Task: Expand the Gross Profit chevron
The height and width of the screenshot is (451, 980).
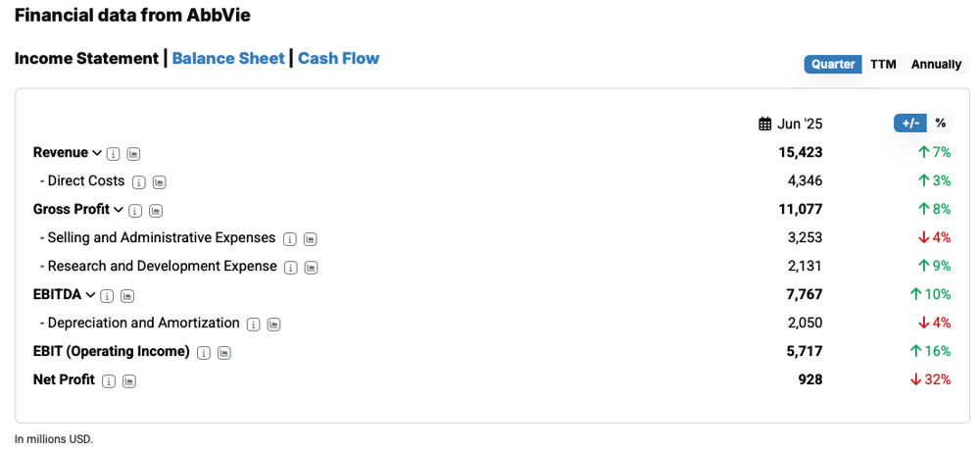Action: click(119, 210)
